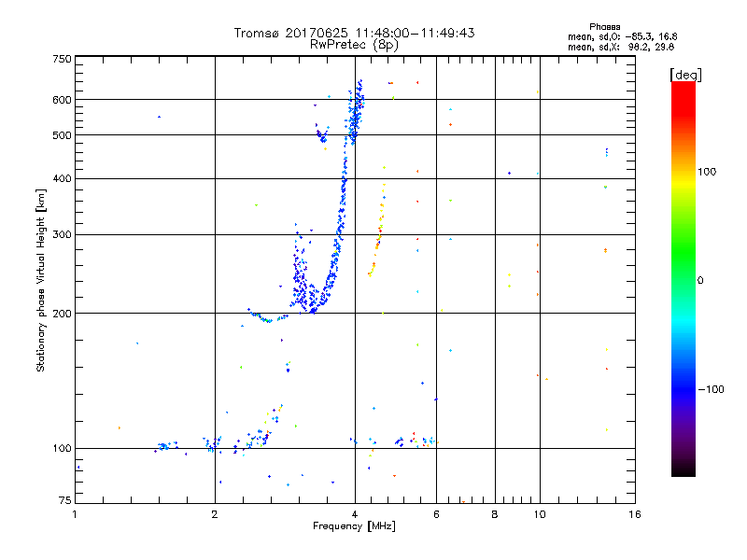Click the E-layer echo cluster near 2 MHz
The image size is (747, 560).
coord(213,445)
